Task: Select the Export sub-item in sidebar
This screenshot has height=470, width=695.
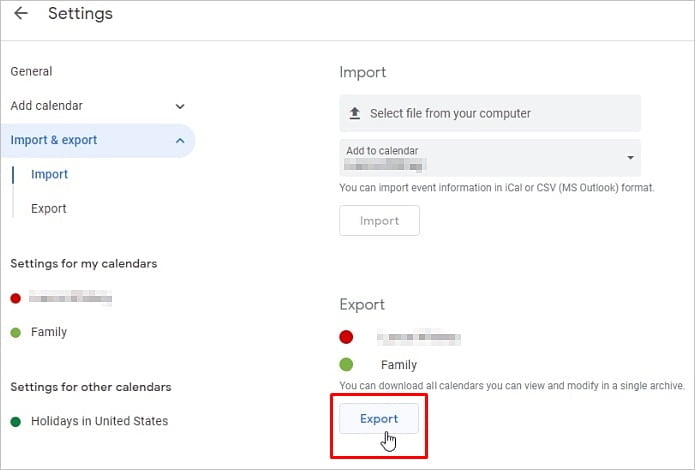Action: click(49, 209)
